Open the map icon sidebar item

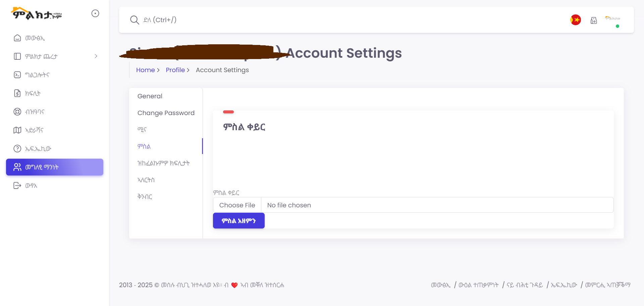tap(17, 130)
